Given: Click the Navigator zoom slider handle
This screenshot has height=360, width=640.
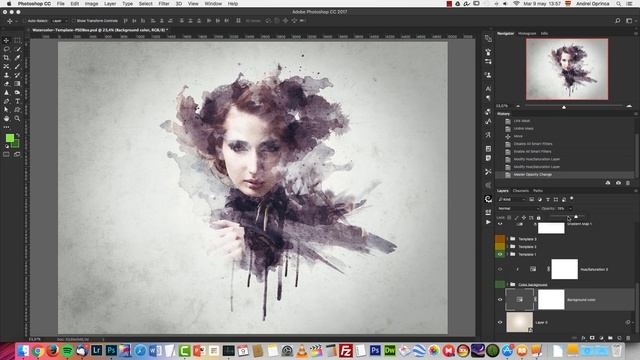Looking at the screenshot, I should pyautogui.click(x=564, y=107).
